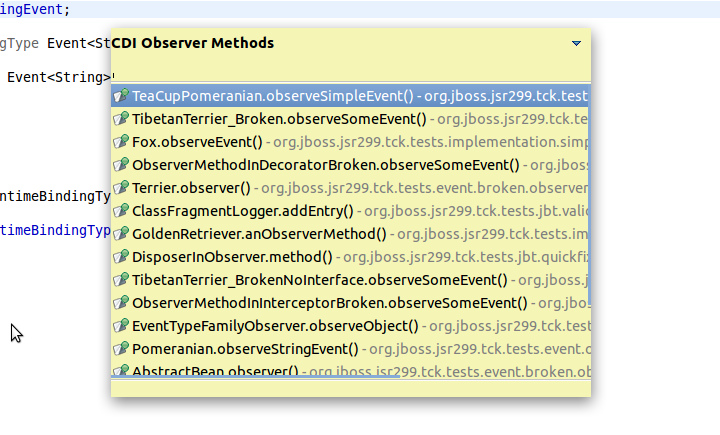
Task: Click the Fox.observeEvent() method entry
Action: click(197, 142)
